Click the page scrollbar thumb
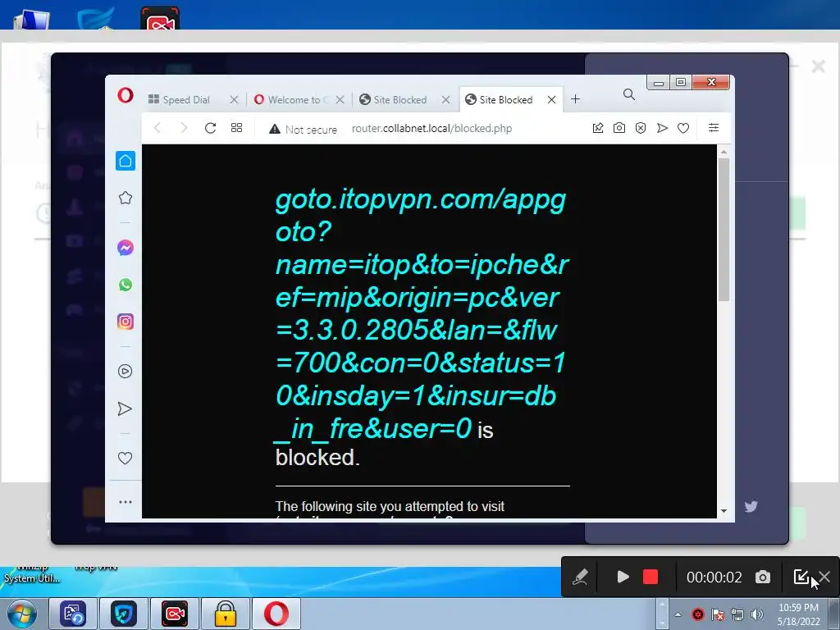The image size is (840, 630). [724, 230]
